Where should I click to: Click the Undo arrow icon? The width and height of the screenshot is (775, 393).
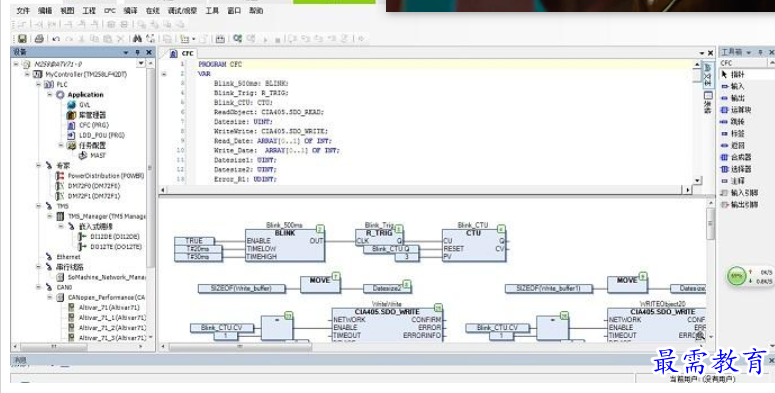56,39
